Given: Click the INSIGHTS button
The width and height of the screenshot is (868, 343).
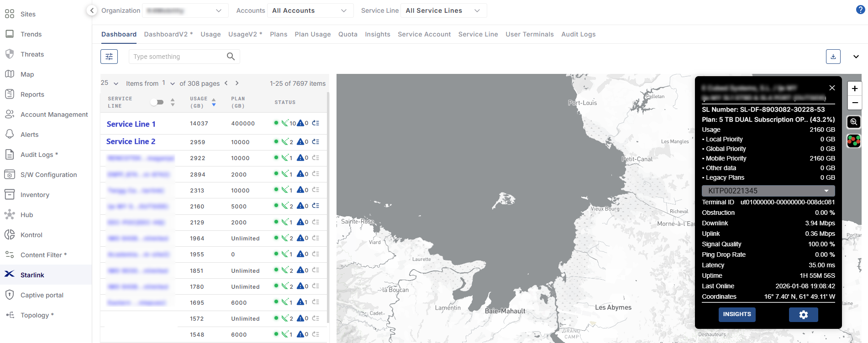Looking at the screenshot, I should coord(736,314).
